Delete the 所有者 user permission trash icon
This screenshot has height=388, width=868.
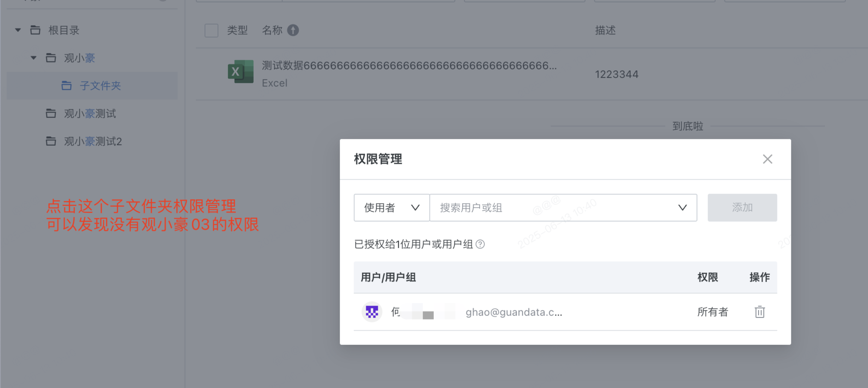coord(759,312)
